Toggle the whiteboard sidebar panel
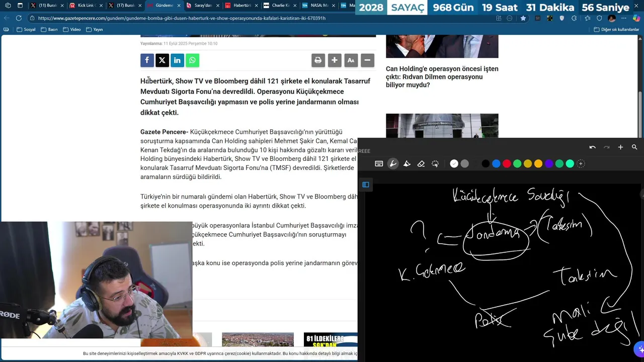This screenshot has width=644, height=362. click(x=366, y=185)
